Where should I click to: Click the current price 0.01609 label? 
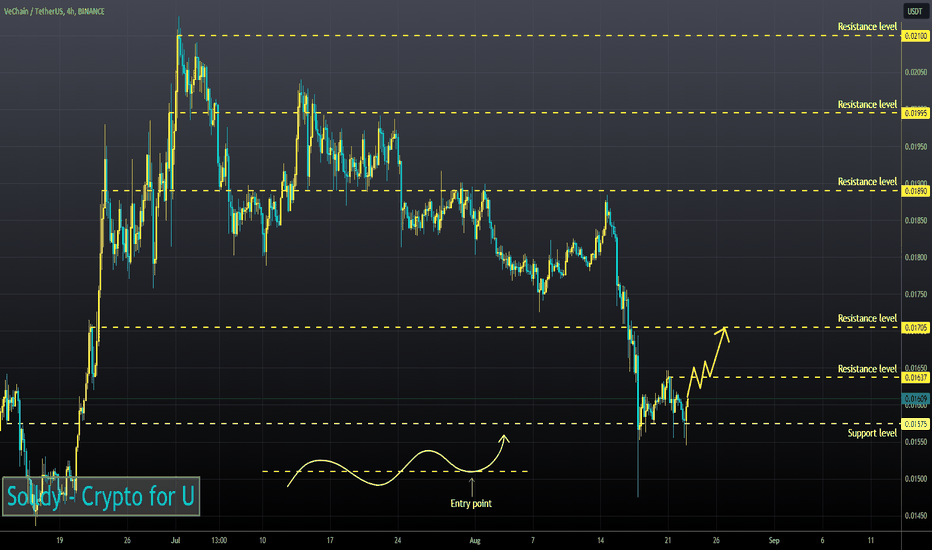pos(916,398)
